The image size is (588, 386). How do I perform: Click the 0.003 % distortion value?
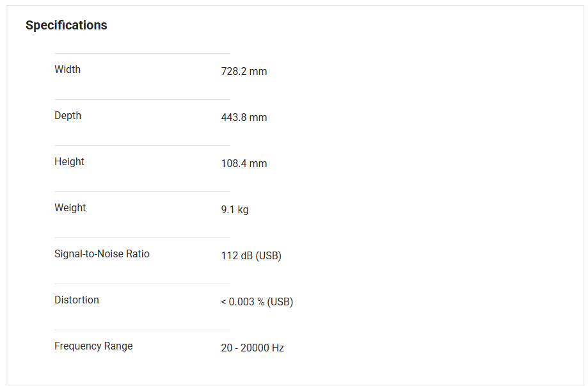click(x=246, y=302)
